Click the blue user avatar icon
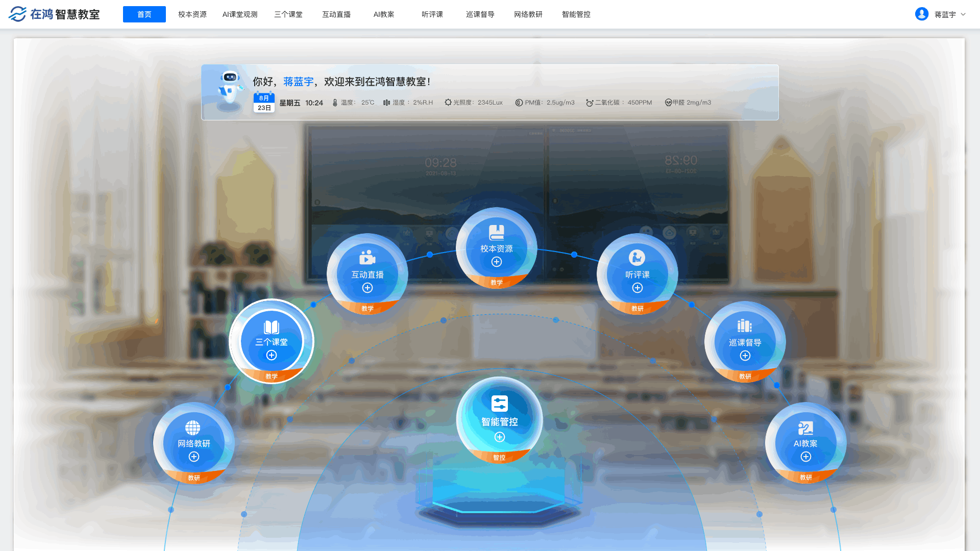Image resolution: width=980 pixels, height=551 pixels. tap(921, 14)
